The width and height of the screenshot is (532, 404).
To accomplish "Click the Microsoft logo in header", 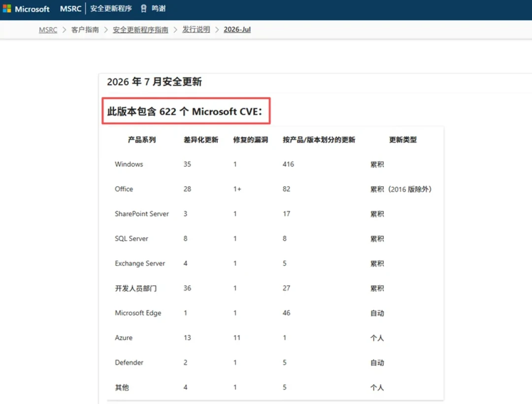I will tap(26, 9).
